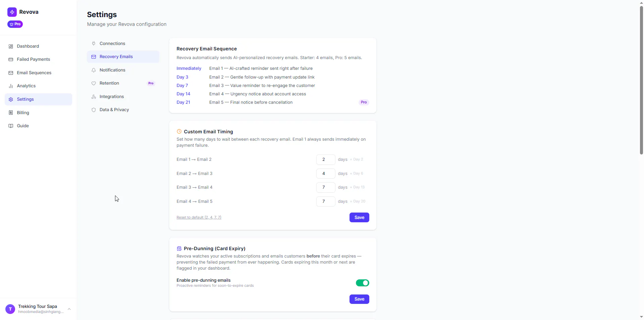Click the page vertical scrollbar

[x=641, y=81]
